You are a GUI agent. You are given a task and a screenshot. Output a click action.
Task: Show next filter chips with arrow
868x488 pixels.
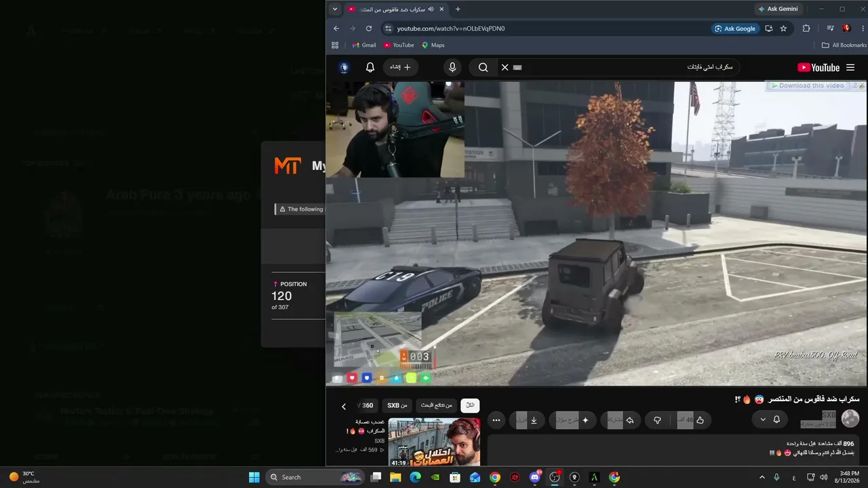[344, 406]
